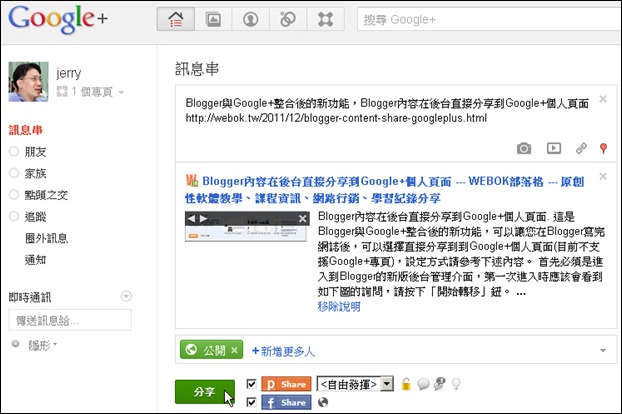Click the orange Plurk Share button
622x414 pixels.
(x=286, y=384)
